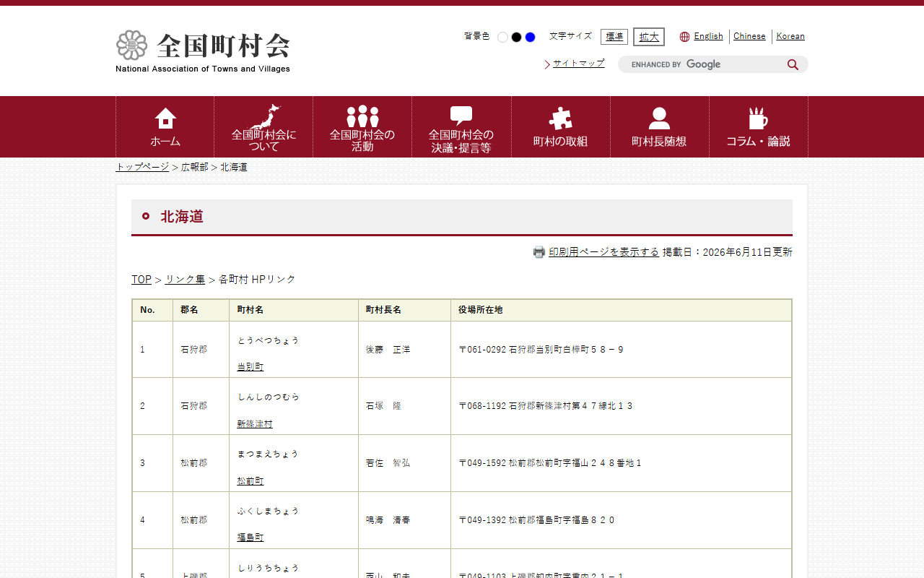Click mayor name 石塚 隆
924x578 pixels.
tap(383, 406)
